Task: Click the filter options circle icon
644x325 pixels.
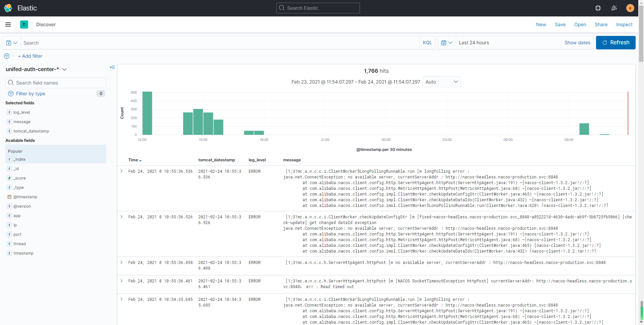Action: pos(7,56)
